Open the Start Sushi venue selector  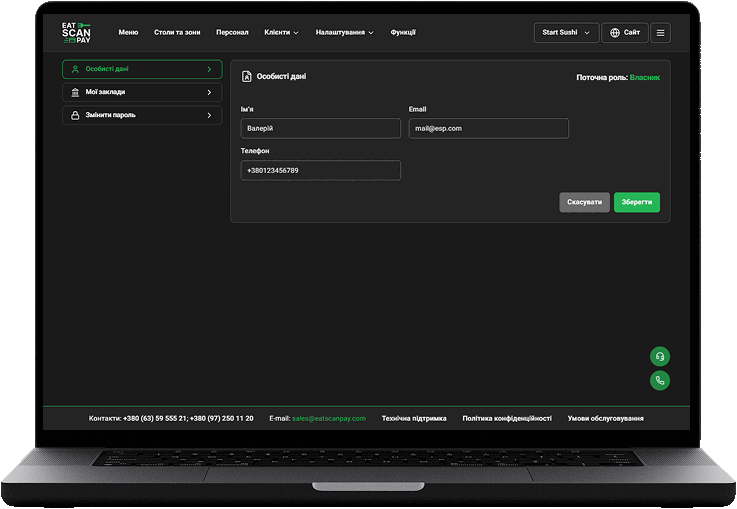click(x=566, y=33)
